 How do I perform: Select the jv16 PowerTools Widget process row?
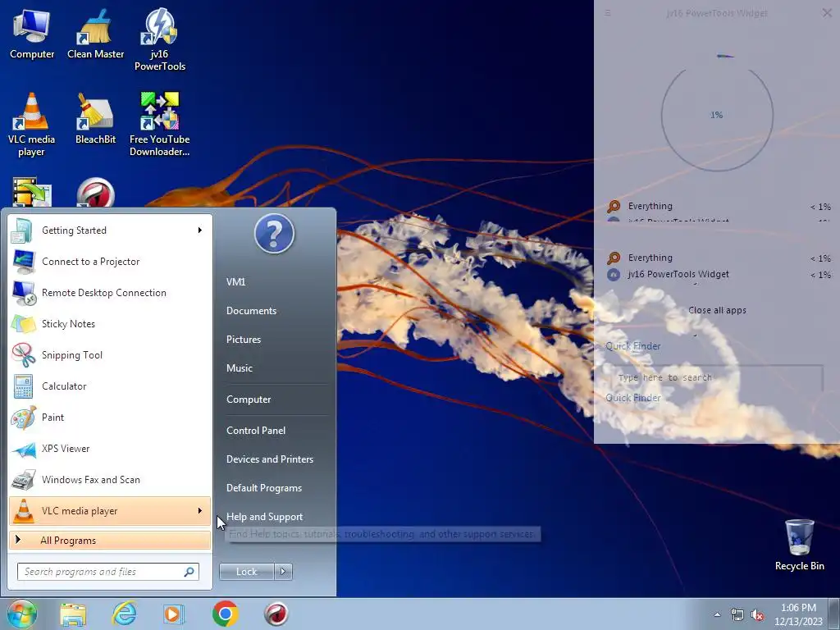coord(718,274)
